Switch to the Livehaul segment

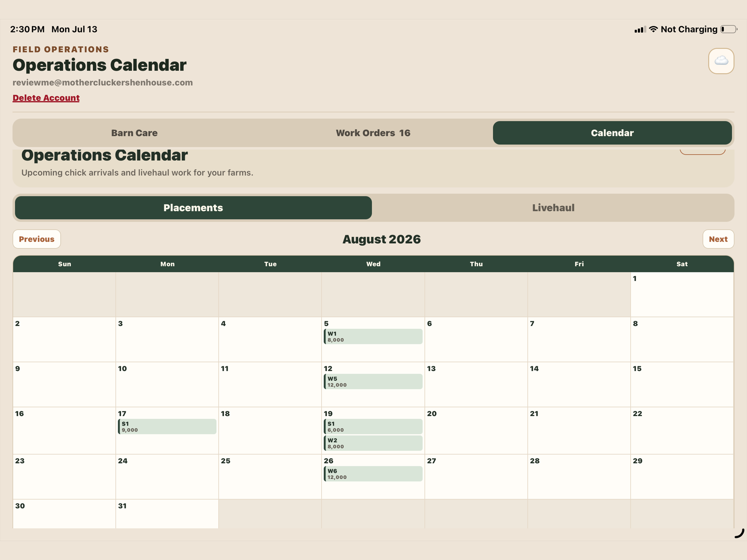coord(553,208)
